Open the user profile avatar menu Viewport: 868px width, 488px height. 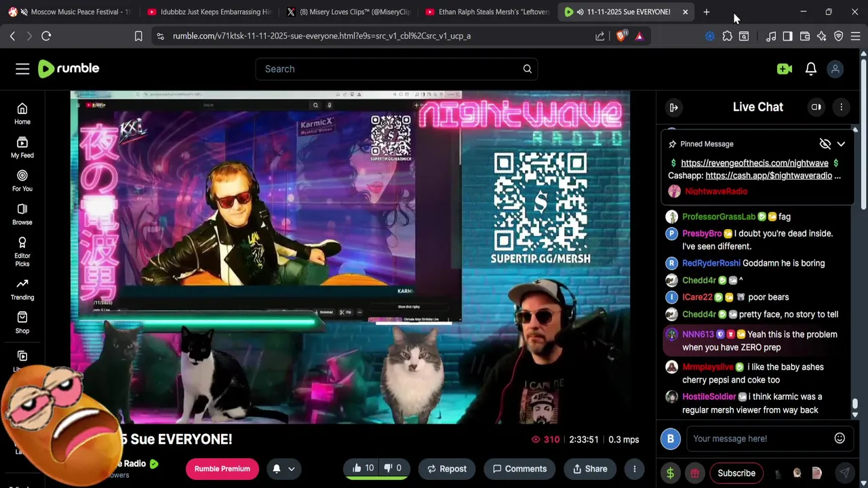point(835,68)
